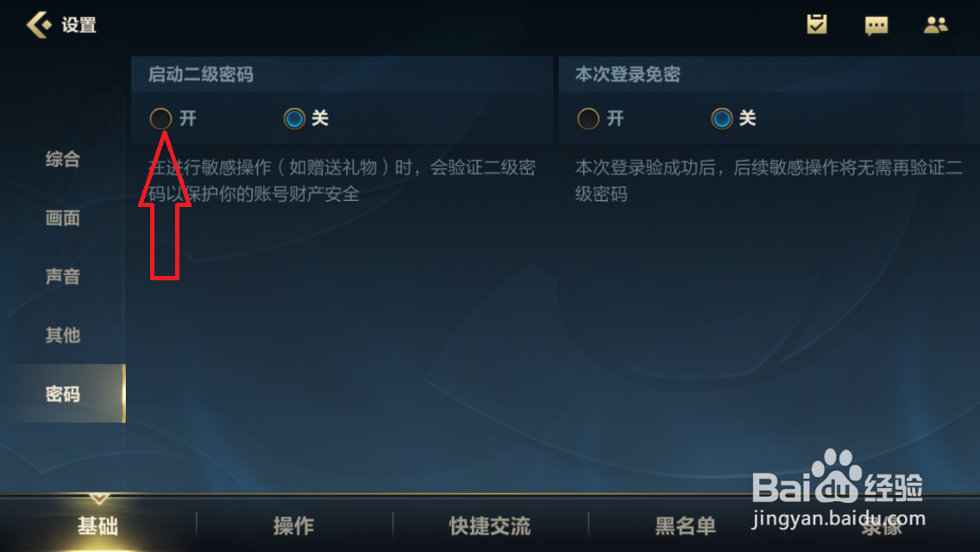The width and height of the screenshot is (980, 552).
Task: Switch to the 录像 bottom tab
Action: pyautogui.click(x=882, y=527)
